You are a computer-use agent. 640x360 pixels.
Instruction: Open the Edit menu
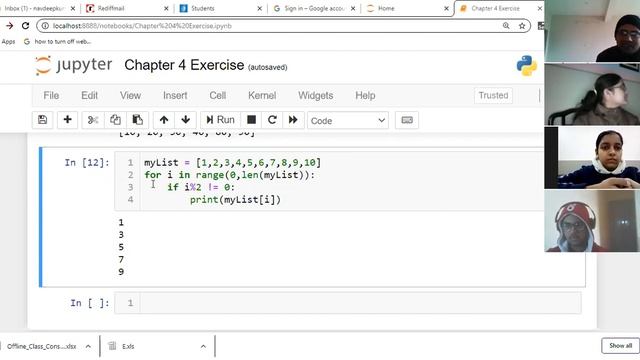(89, 96)
